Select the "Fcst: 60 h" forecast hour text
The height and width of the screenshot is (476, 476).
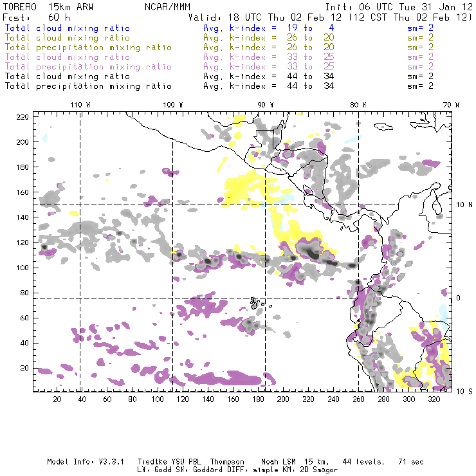37,17
